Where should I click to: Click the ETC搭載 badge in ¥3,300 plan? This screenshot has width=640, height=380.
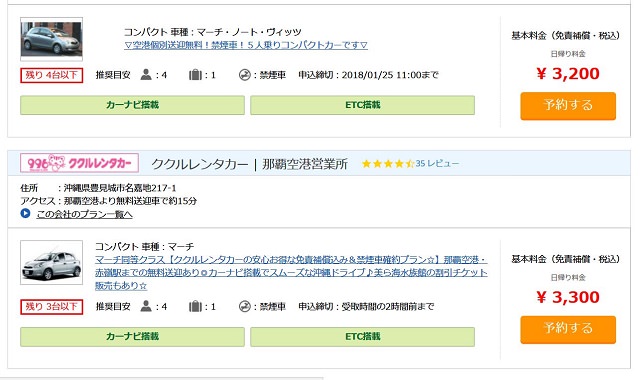pyautogui.click(x=362, y=336)
